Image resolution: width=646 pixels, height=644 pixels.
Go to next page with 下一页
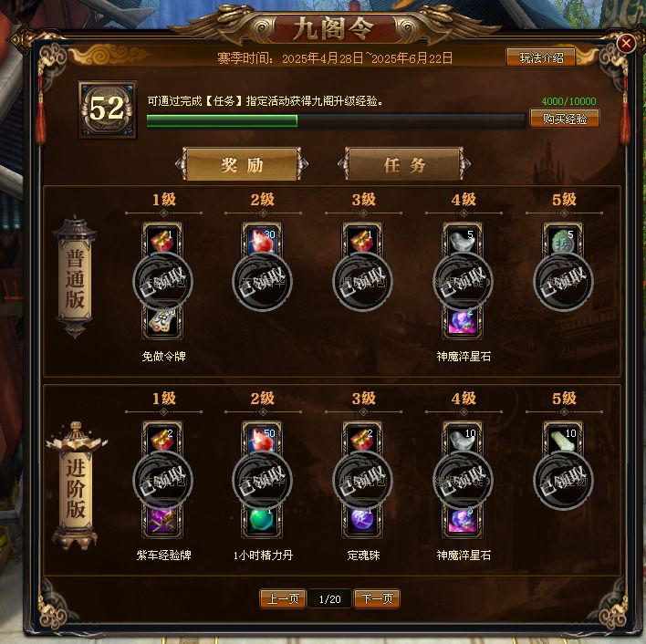tap(377, 598)
